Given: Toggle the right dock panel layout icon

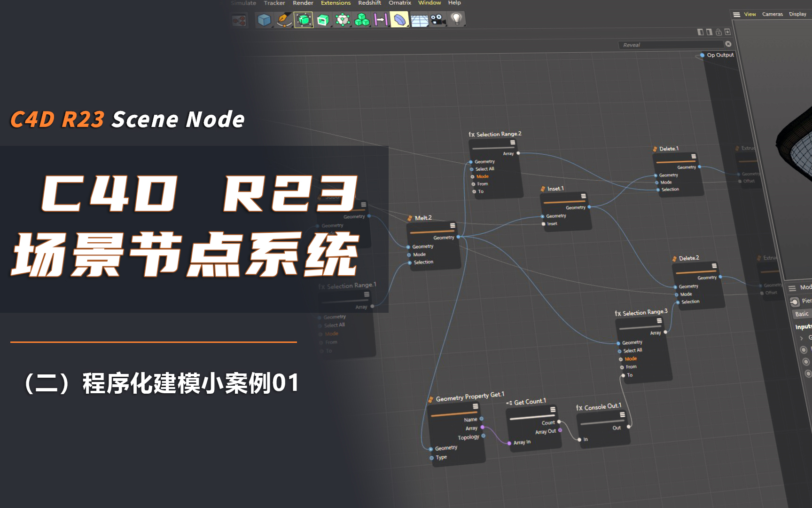Looking at the screenshot, I should coord(709,32).
